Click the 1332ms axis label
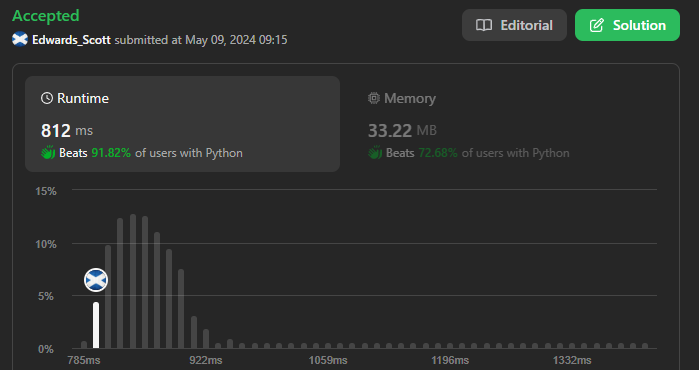699x370 pixels. (572, 360)
